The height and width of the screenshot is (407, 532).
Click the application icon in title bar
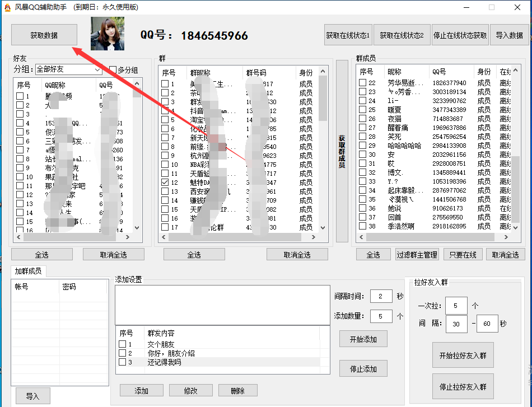point(7,7)
